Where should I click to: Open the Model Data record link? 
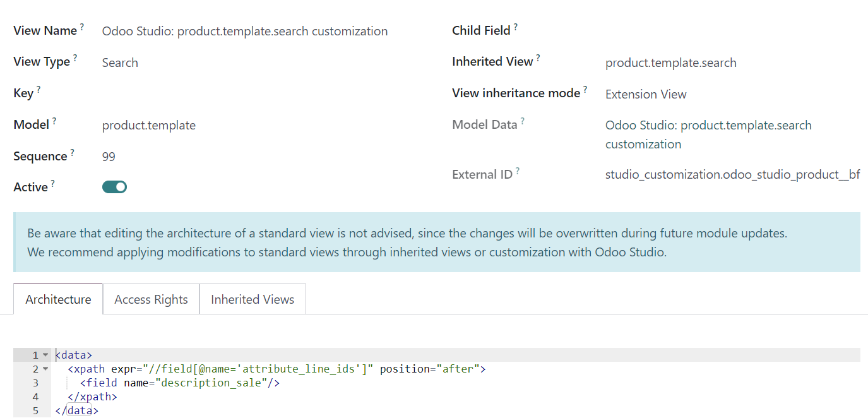click(708, 134)
